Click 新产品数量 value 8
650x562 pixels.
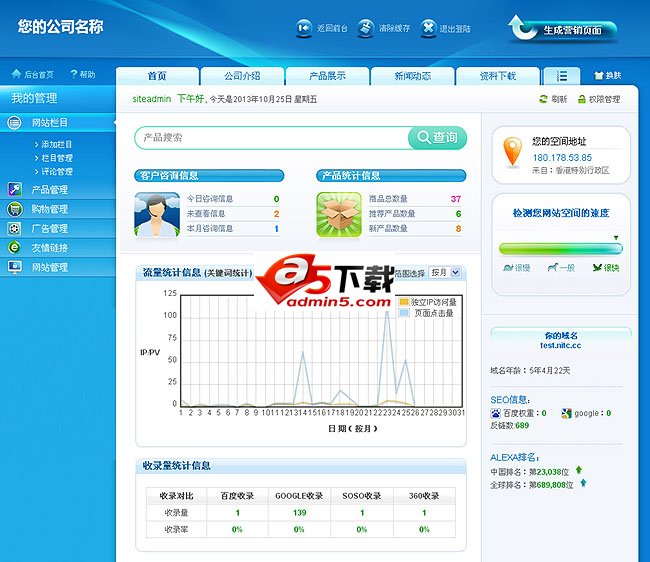(458, 229)
